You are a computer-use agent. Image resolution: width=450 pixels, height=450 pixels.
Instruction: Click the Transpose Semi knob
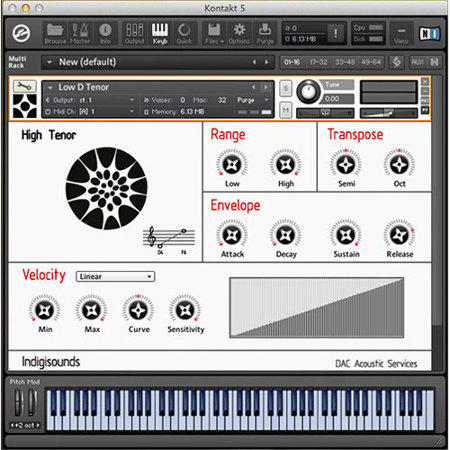346,164
